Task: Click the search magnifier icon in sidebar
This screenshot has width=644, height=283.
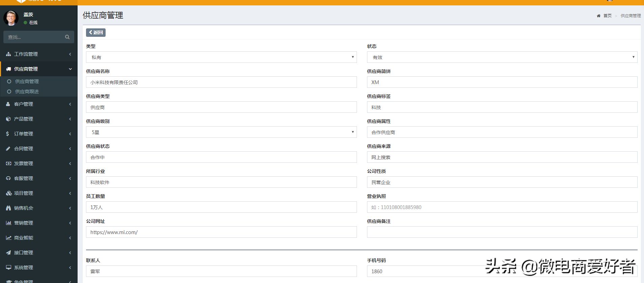Action: point(67,37)
